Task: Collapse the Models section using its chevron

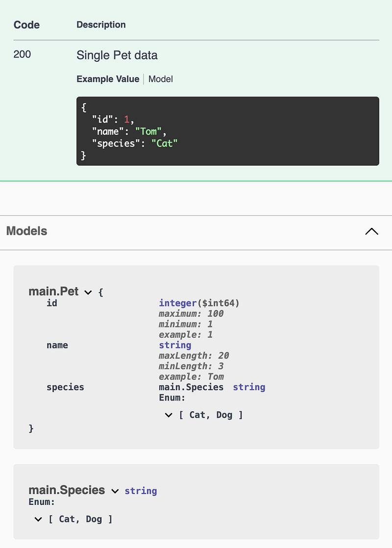Action: click(x=371, y=231)
